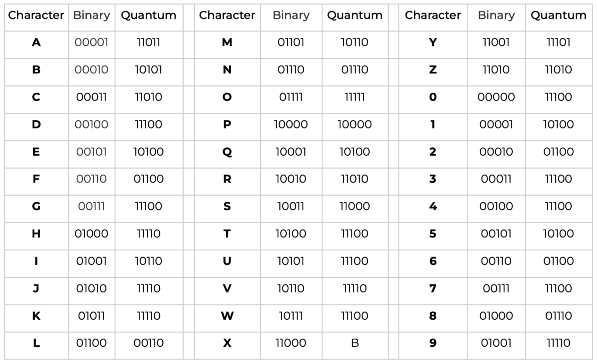Click binary value 00010 for letter B
This screenshot has width=597, height=364.
coord(91,70)
